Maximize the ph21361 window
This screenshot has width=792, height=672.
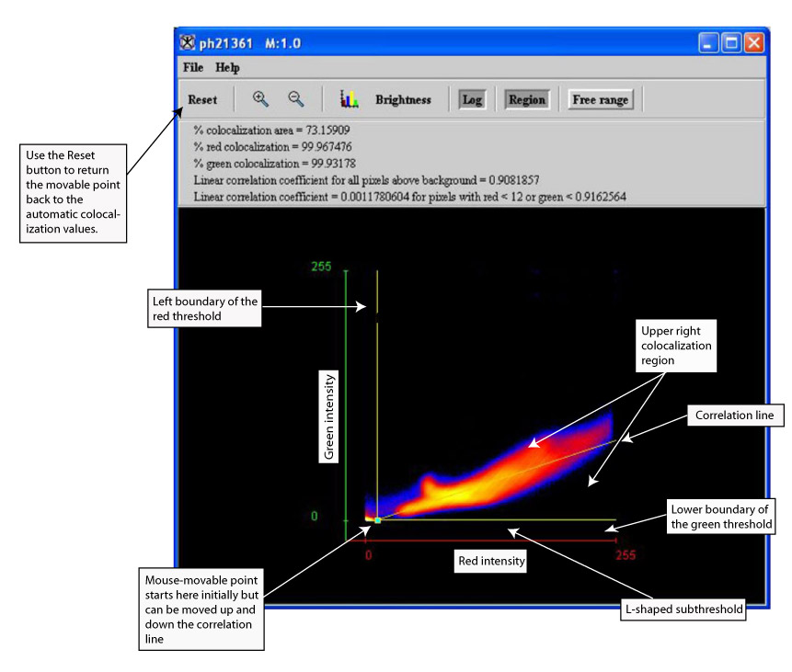pyautogui.click(x=731, y=43)
